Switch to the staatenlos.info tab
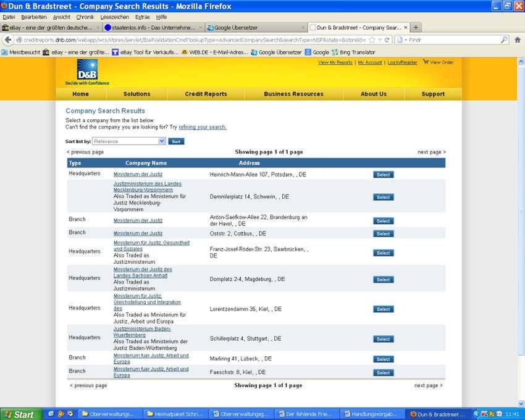The width and height of the screenshot is (525, 420). pyautogui.click(x=153, y=27)
